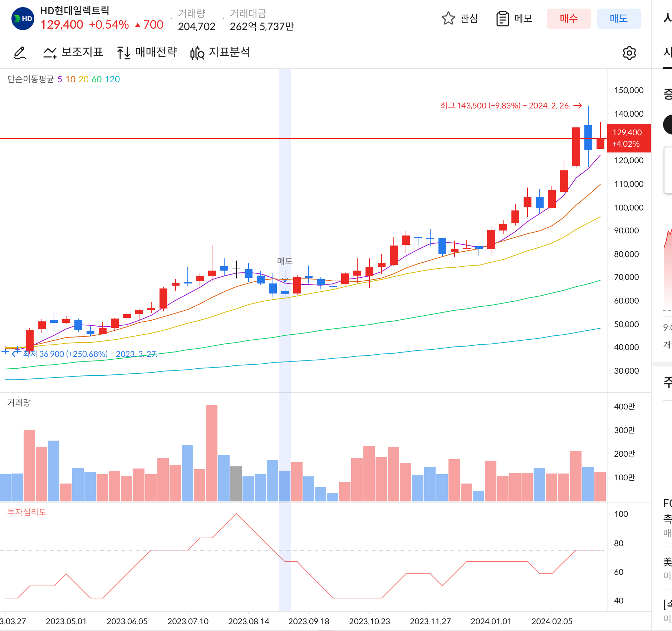Click the 2024.01.01 date axis label
The width and height of the screenshot is (672, 631).
tap(491, 621)
